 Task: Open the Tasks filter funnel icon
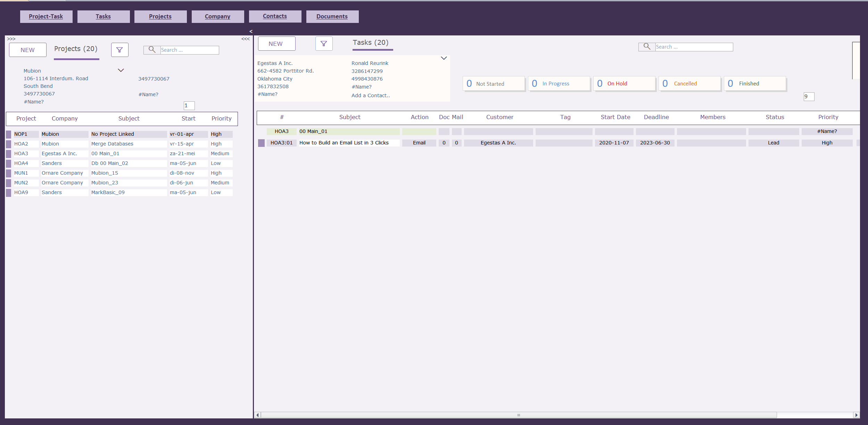(324, 44)
